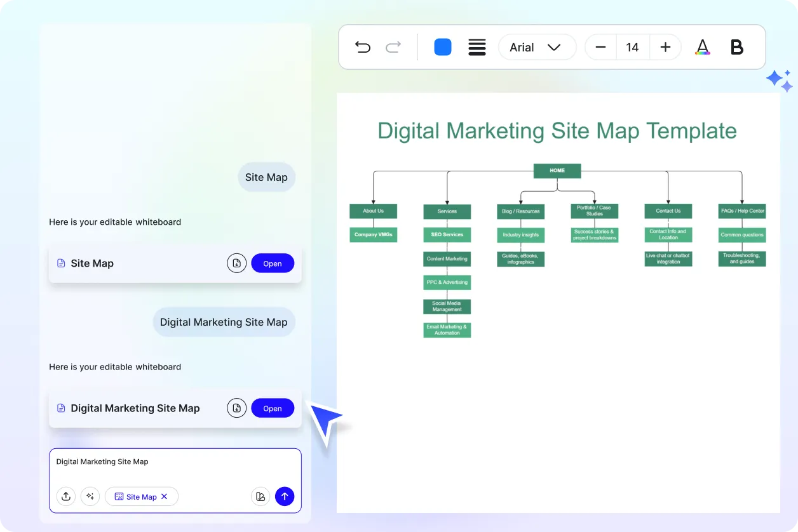This screenshot has height=532, width=798.
Task: Download the Site Map whiteboard file
Action: point(236,263)
